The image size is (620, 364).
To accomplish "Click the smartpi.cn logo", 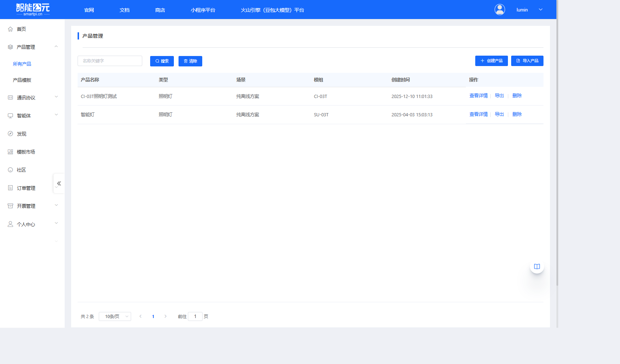I will (33, 9).
